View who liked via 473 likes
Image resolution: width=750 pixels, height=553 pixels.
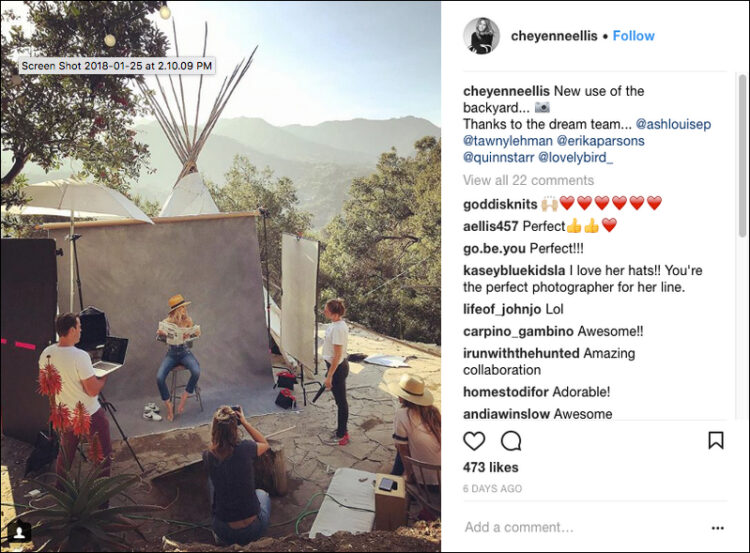(x=490, y=467)
